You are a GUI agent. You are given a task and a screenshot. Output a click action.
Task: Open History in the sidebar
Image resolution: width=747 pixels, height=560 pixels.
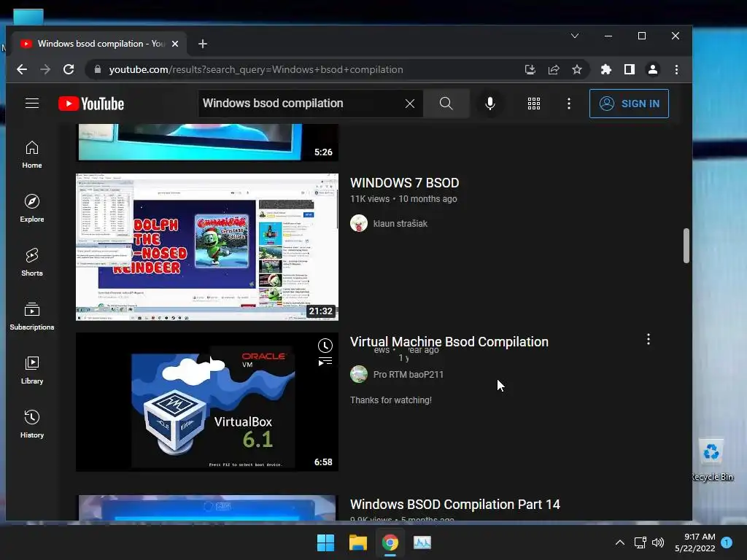click(32, 424)
